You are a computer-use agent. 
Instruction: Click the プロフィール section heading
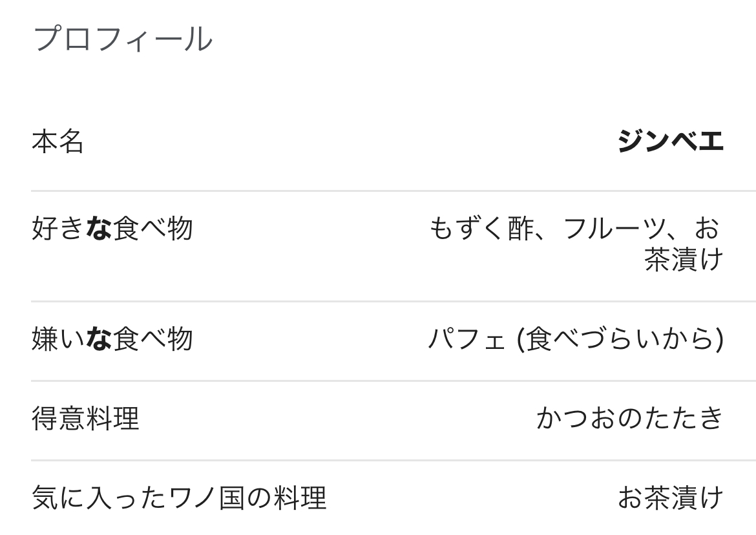pos(122,39)
